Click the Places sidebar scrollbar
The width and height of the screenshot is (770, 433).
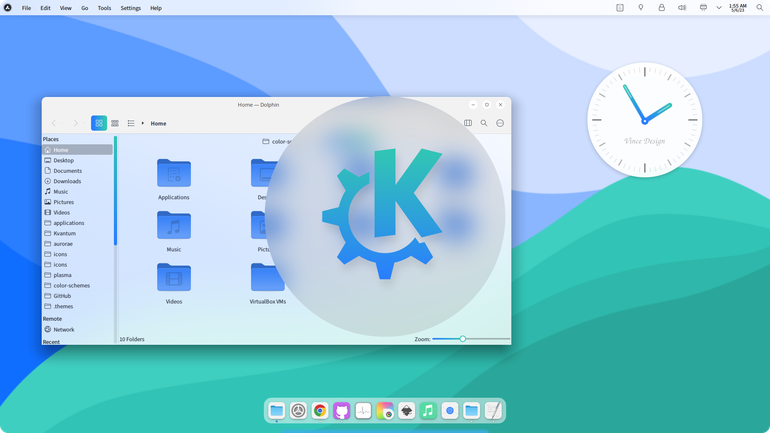[115, 190]
